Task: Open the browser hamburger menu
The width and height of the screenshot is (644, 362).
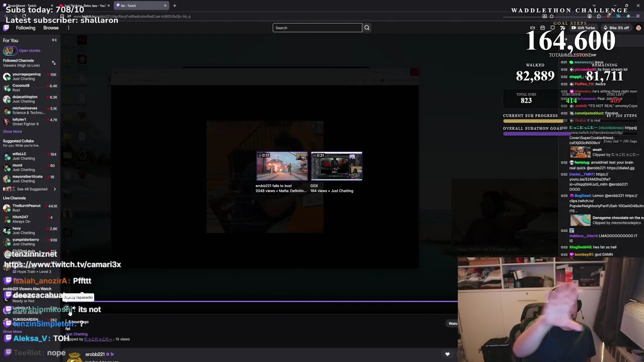Action: [638, 16]
